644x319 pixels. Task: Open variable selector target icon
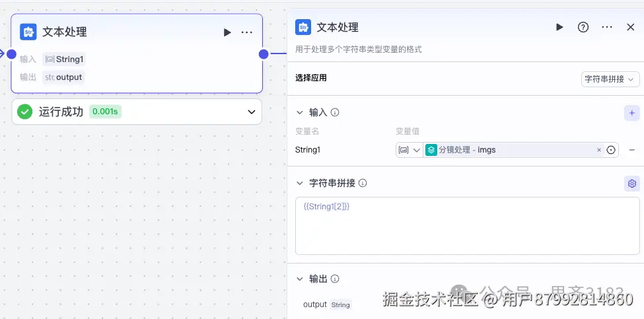point(611,151)
